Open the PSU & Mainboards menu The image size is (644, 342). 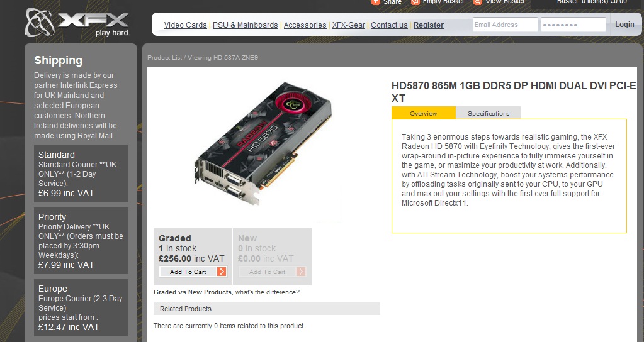[x=245, y=25]
